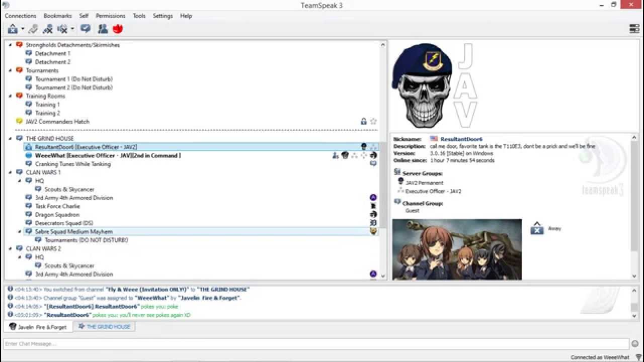The height and width of the screenshot is (362, 644).
Task: Click lock icon on JAV2 Commanders Hatch row
Action: tap(364, 121)
